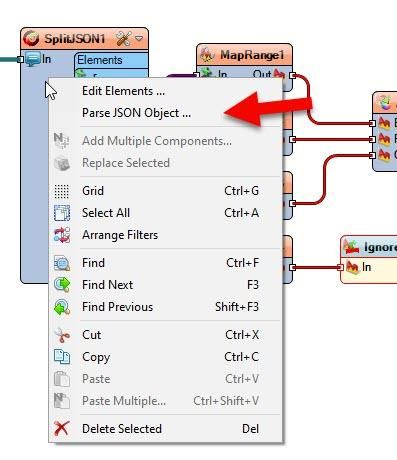Click the Find Previous arrow icon

click(62, 307)
